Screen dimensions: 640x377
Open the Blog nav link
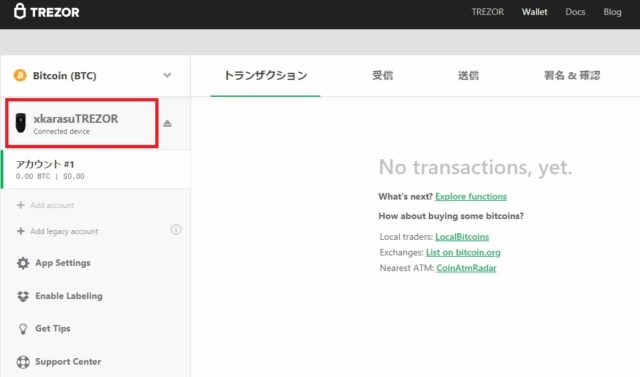(612, 12)
